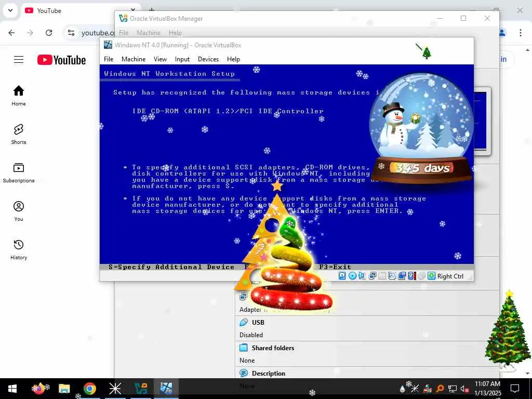Image resolution: width=532 pixels, height=399 pixels.
Task: Click the Chrome address bar showing youtube.com
Action: pyautogui.click(x=98, y=33)
